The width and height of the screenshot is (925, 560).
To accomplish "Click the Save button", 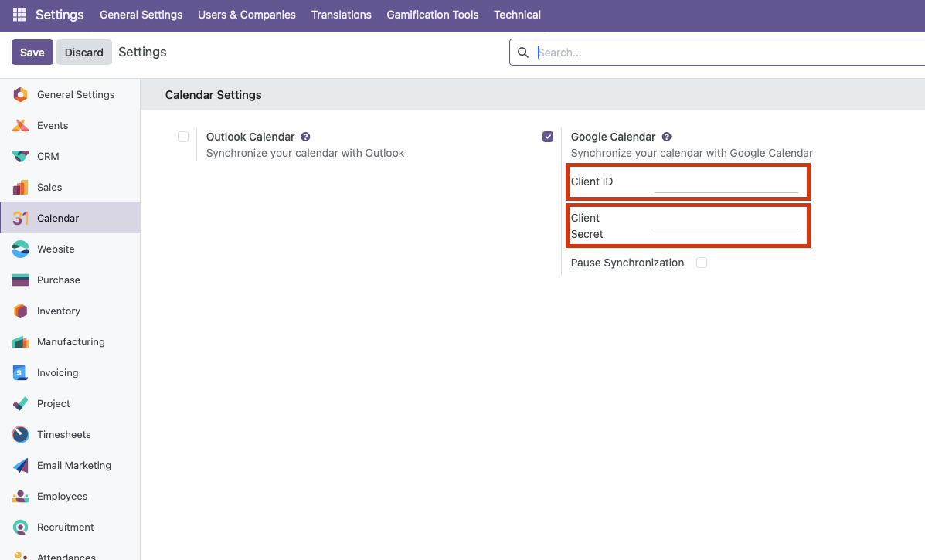I will [32, 53].
